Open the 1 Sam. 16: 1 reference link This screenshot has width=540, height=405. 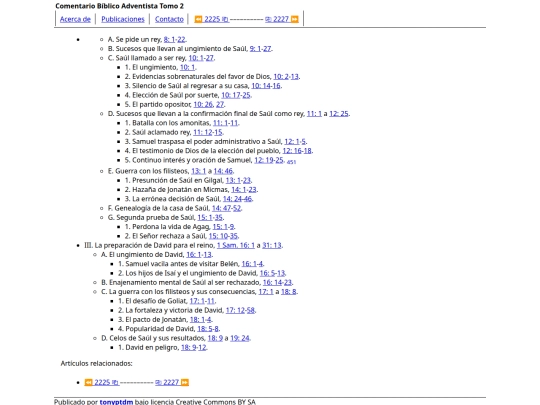tap(236, 246)
